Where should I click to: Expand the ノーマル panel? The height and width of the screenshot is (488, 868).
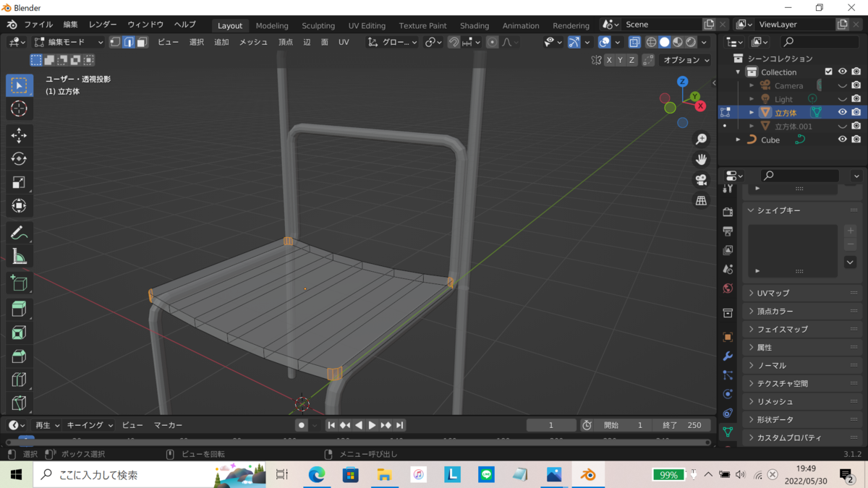[x=803, y=365]
